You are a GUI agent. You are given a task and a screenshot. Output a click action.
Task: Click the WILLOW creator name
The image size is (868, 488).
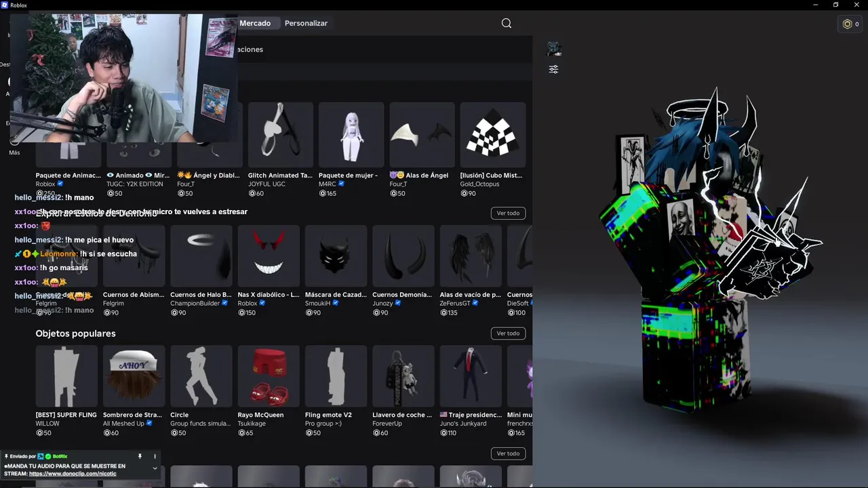(x=47, y=424)
